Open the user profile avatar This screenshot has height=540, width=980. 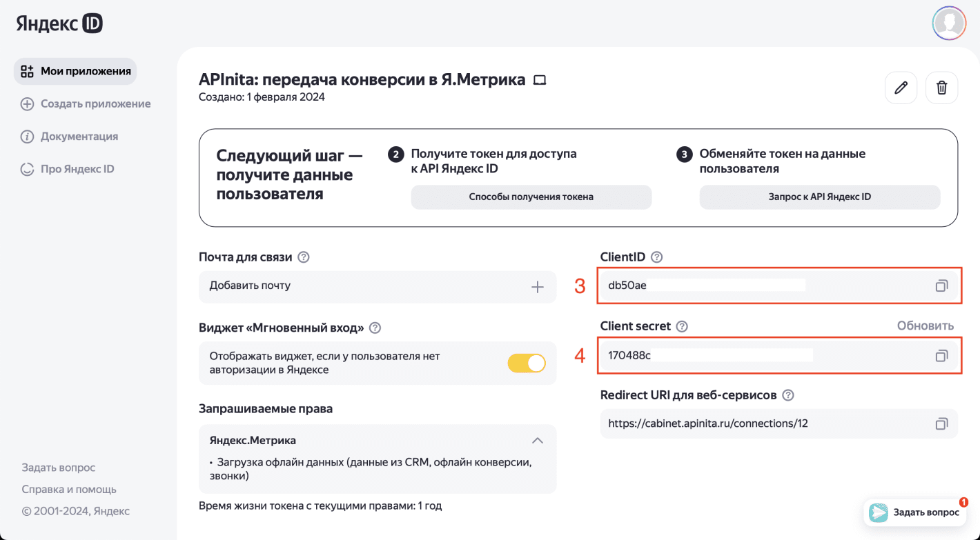949,23
